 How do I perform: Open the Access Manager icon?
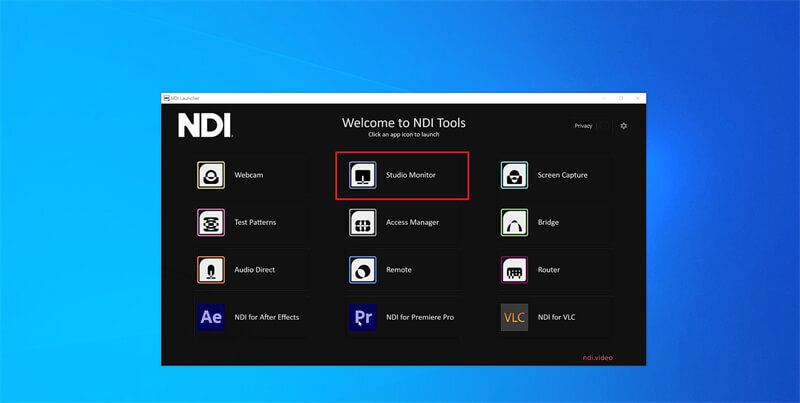pyautogui.click(x=363, y=222)
